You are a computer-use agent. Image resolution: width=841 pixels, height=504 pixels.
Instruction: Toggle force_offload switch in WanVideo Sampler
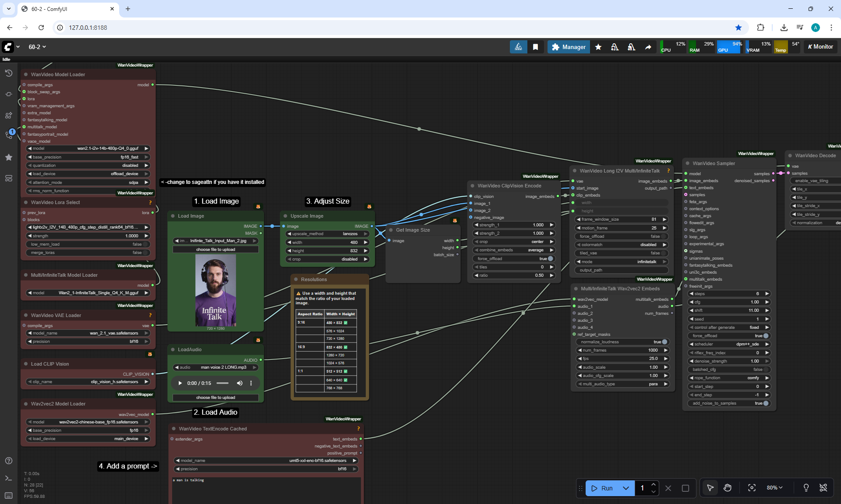click(x=765, y=336)
